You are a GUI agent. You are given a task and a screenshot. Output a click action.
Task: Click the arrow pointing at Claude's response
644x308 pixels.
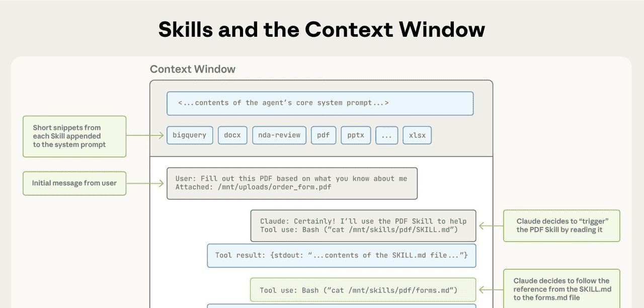tap(490, 226)
